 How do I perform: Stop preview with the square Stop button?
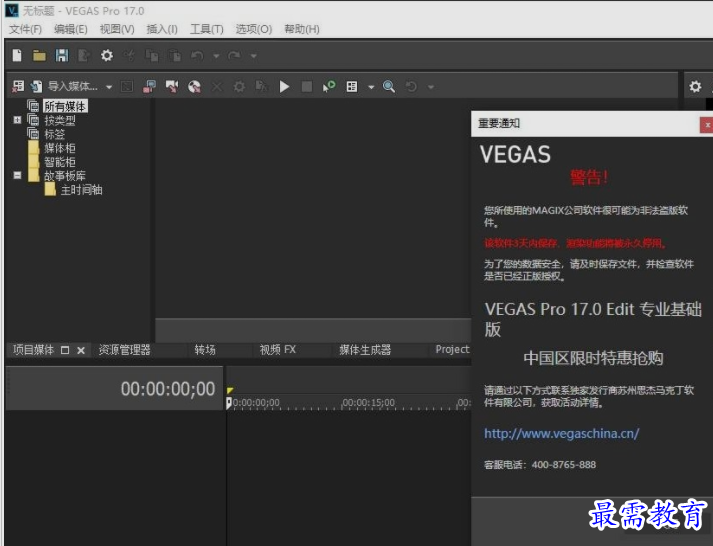point(307,86)
